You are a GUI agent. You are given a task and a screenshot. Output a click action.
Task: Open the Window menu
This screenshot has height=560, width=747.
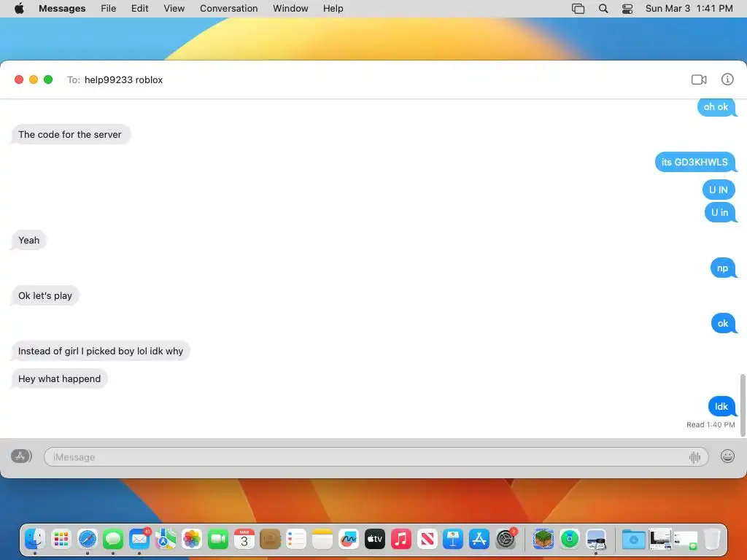pyautogui.click(x=290, y=9)
